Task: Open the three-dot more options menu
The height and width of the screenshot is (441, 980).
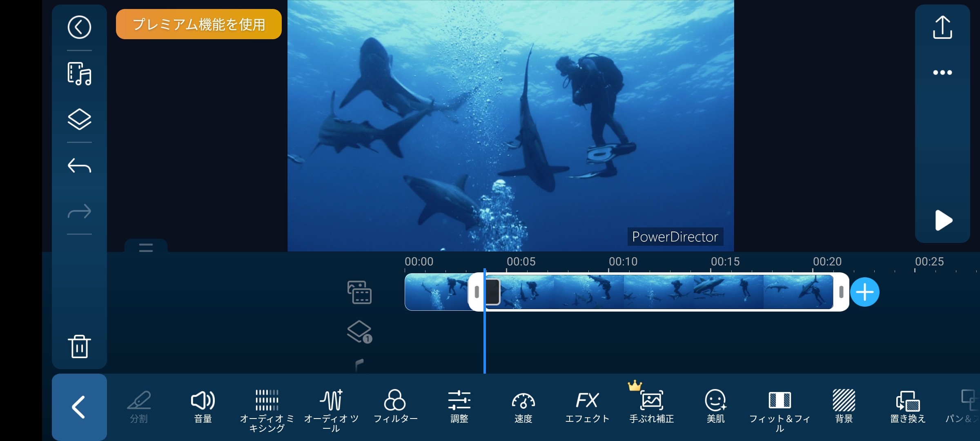Action: tap(942, 73)
